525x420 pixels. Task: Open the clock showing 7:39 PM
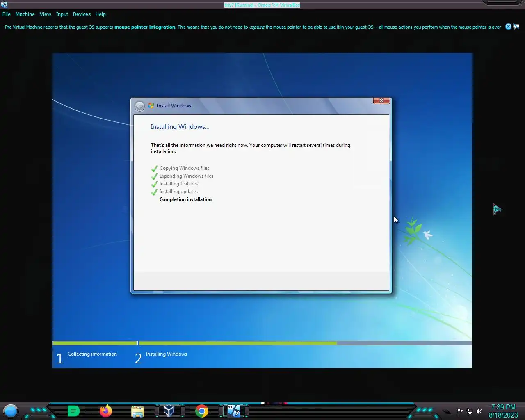503,411
